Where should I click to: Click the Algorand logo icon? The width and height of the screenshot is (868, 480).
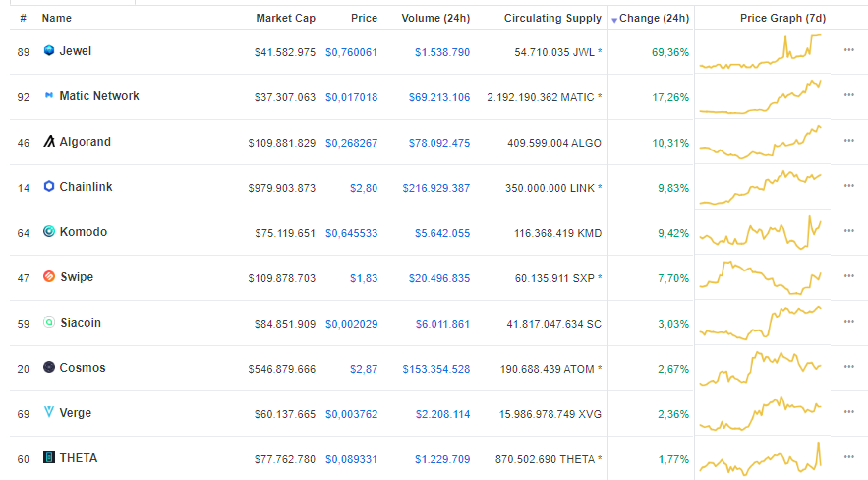(49, 142)
